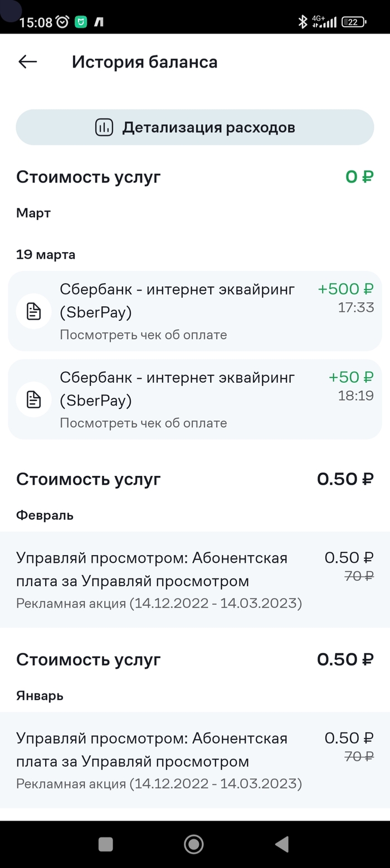390x868 pixels.
Task: Tap the История баланса page title
Action: pyautogui.click(x=144, y=62)
